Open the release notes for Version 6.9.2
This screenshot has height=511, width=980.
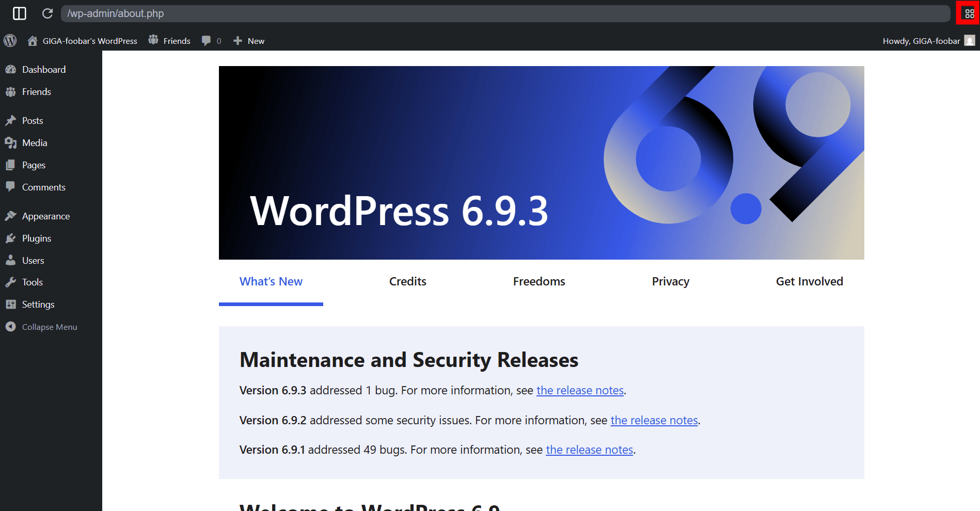click(654, 421)
